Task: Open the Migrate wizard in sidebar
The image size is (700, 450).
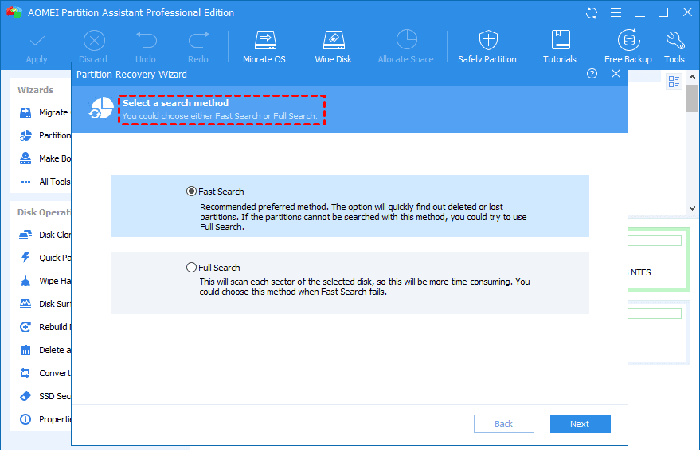Action: coord(44,112)
